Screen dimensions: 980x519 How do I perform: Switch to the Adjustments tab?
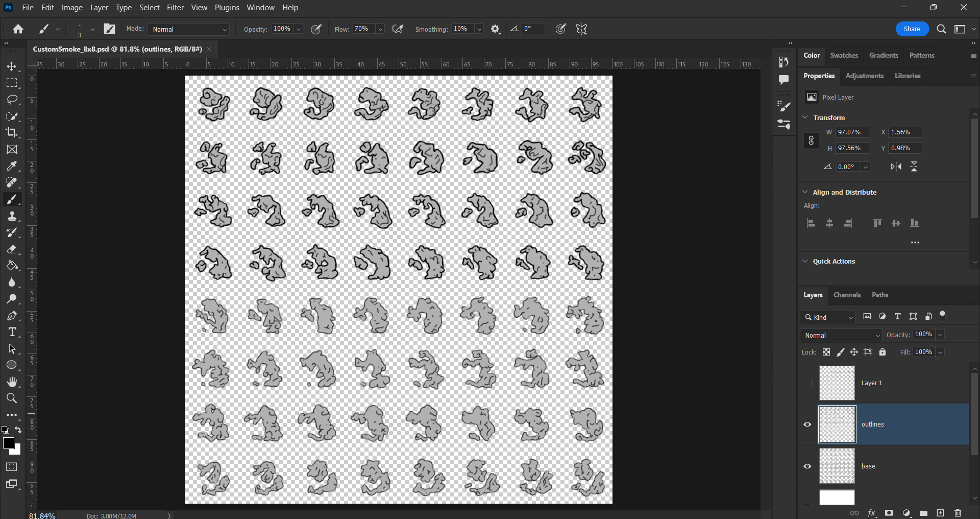click(x=864, y=76)
